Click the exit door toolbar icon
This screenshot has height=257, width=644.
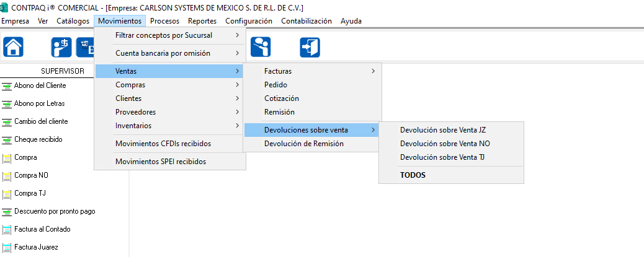click(310, 47)
